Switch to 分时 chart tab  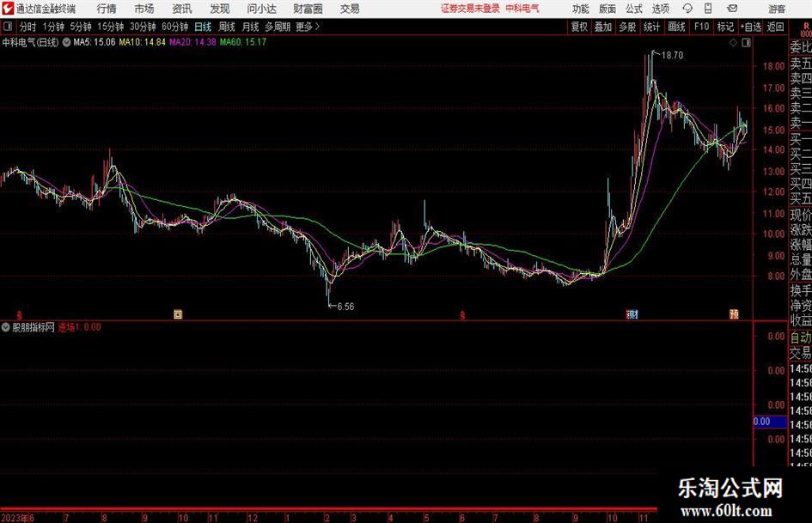point(27,27)
